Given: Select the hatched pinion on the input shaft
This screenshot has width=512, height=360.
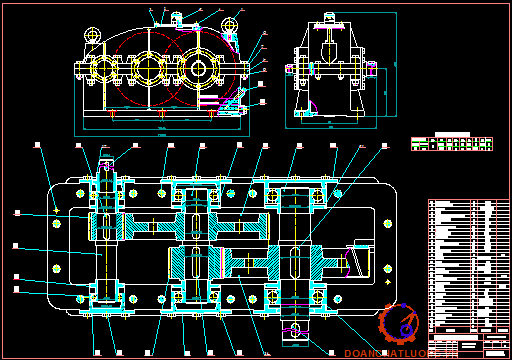Looking at the screenshot, I should tap(106, 227).
